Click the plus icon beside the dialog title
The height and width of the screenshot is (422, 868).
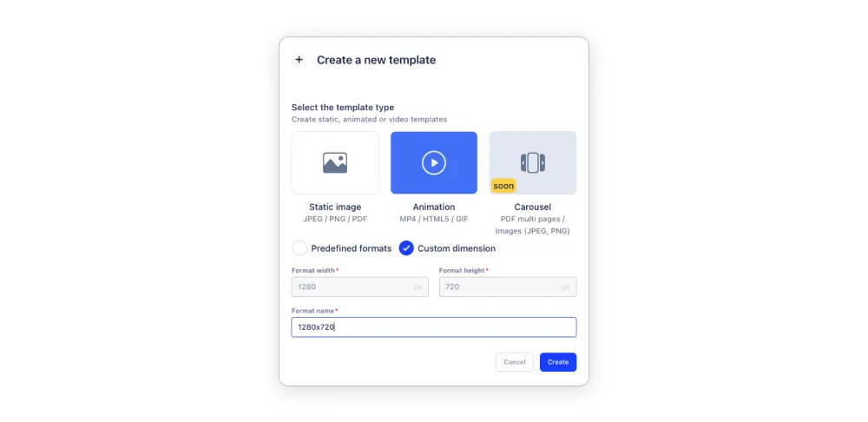click(299, 60)
